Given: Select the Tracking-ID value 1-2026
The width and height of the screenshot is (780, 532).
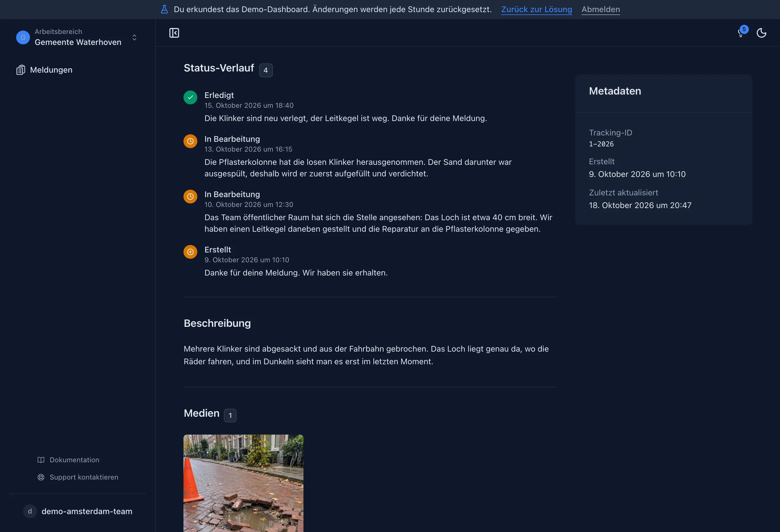Looking at the screenshot, I should tap(601, 144).
